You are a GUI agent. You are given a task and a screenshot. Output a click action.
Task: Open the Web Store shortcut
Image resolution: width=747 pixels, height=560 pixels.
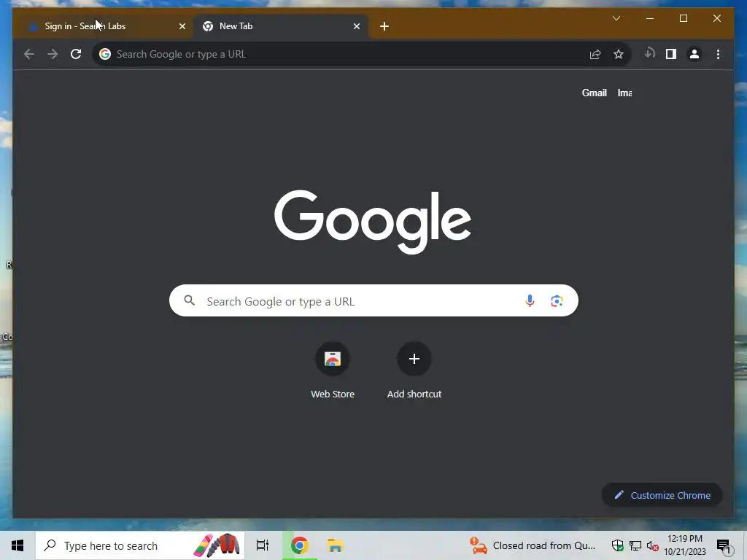(333, 370)
